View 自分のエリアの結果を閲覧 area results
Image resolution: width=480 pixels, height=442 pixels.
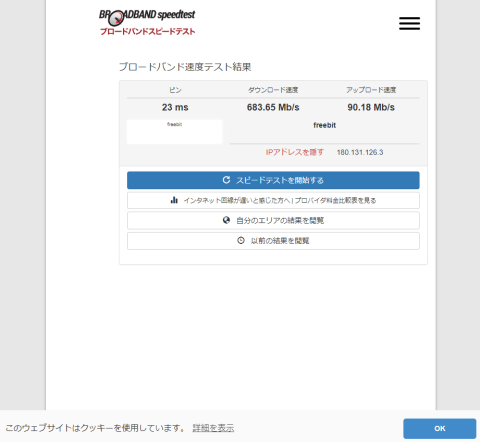tap(273, 220)
